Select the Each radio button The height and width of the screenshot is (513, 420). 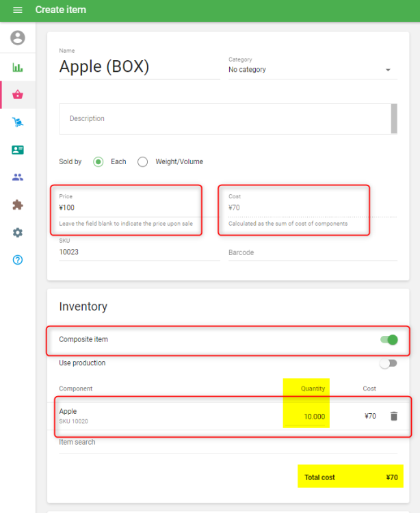tap(99, 162)
